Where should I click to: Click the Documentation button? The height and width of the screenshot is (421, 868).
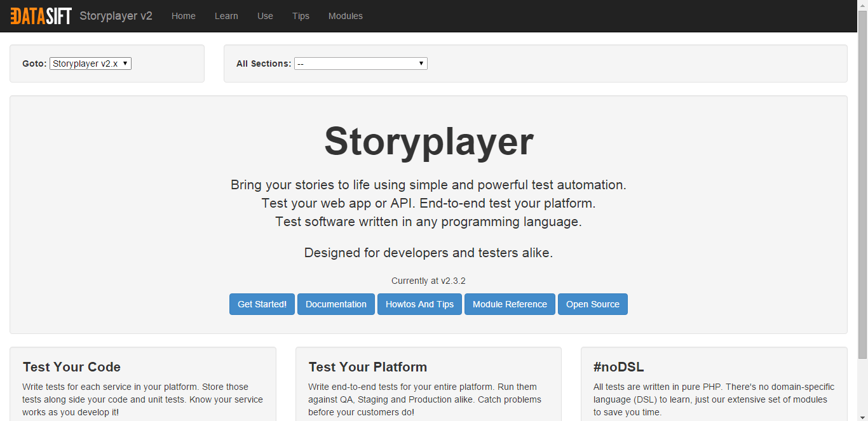click(x=336, y=304)
